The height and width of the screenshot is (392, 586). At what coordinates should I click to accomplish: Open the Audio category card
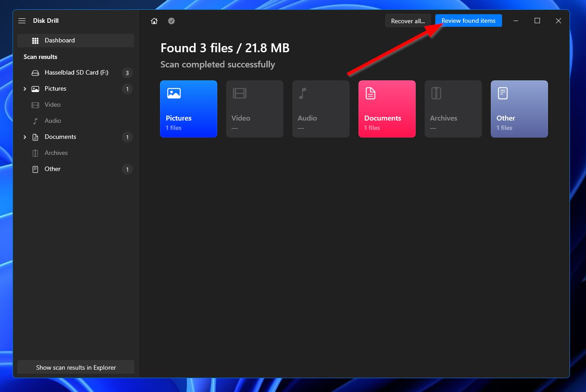(x=321, y=109)
